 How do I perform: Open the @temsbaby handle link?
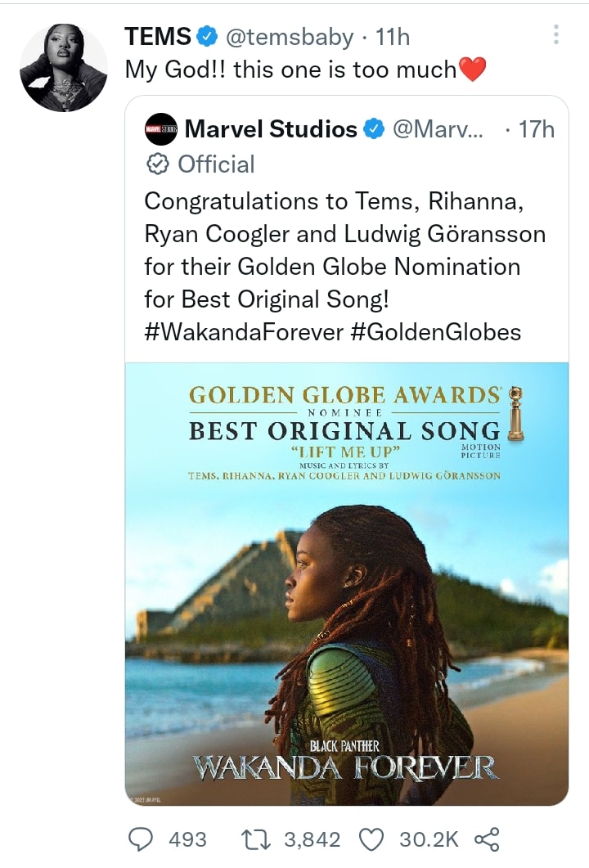289,37
